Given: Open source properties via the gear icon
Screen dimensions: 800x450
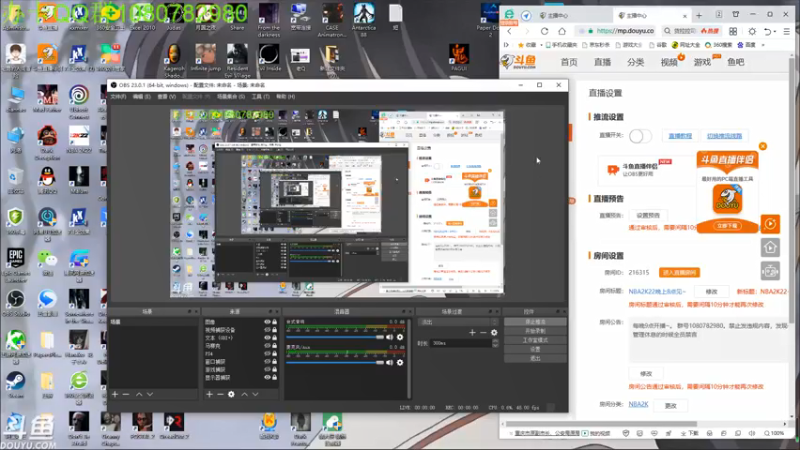Looking at the screenshot, I should click(231, 394).
